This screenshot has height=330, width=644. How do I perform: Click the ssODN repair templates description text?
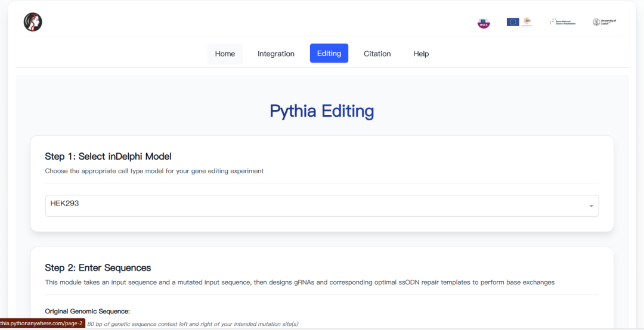coord(299,282)
